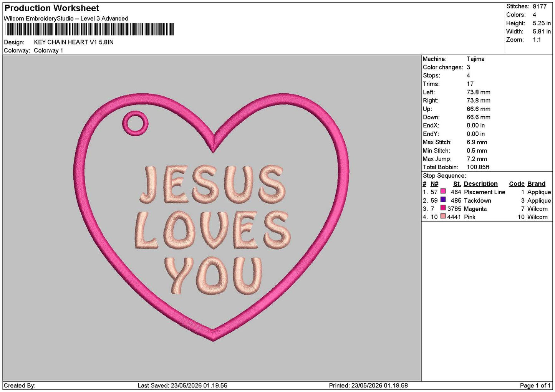The height and width of the screenshot is (392, 555).
Task: Click the Brand column header
Action: tap(536, 184)
